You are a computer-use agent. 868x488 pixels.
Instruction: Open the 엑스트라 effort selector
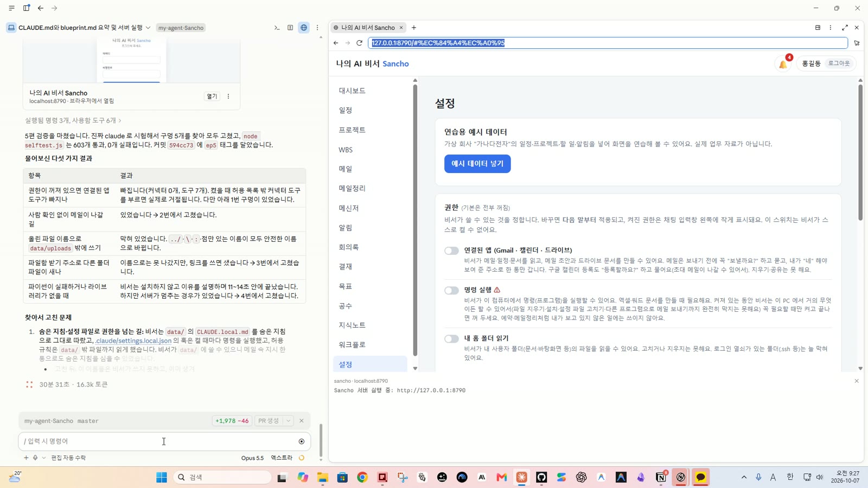click(282, 458)
